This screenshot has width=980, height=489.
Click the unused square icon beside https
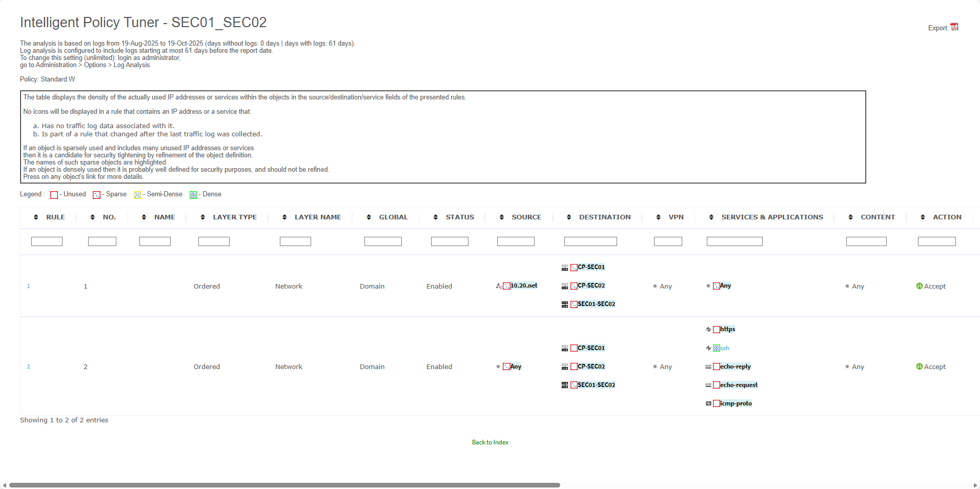(717, 330)
